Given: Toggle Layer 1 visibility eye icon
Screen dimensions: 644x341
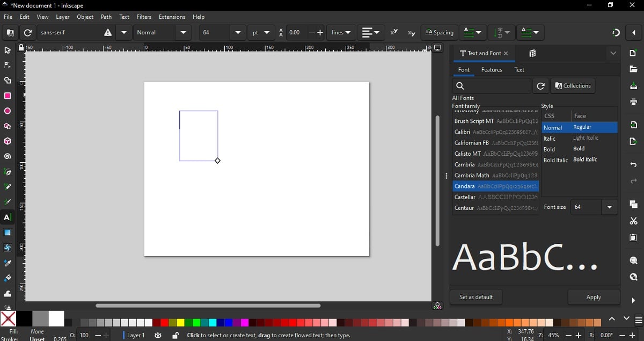Looking at the screenshot, I should [x=158, y=336].
